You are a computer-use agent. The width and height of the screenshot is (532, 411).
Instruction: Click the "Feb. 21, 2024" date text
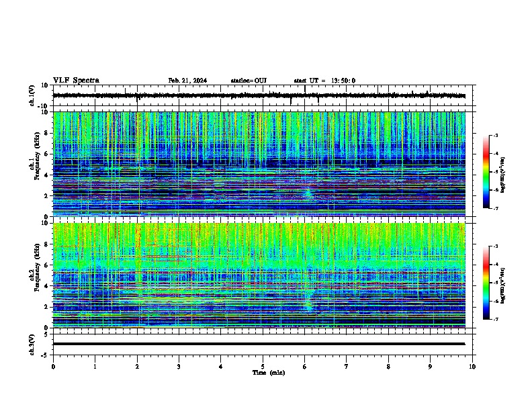point(187,81)
